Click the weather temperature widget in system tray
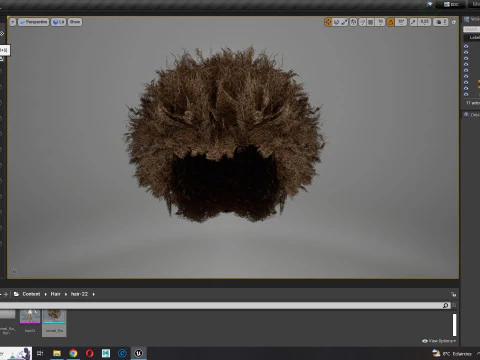480x360 pixels. pos(452,354)
